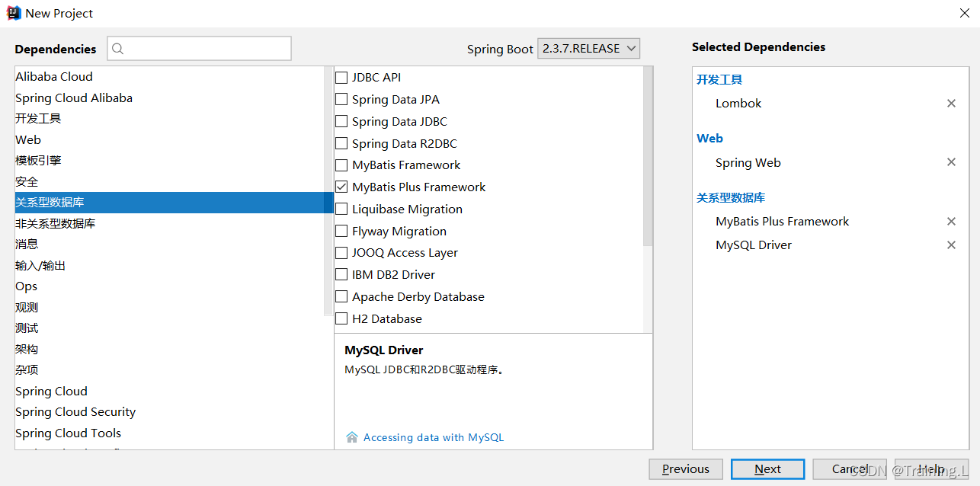Select MySQL Driver in Selected Dependencies

pyautogui.click(x=754, y=245)
